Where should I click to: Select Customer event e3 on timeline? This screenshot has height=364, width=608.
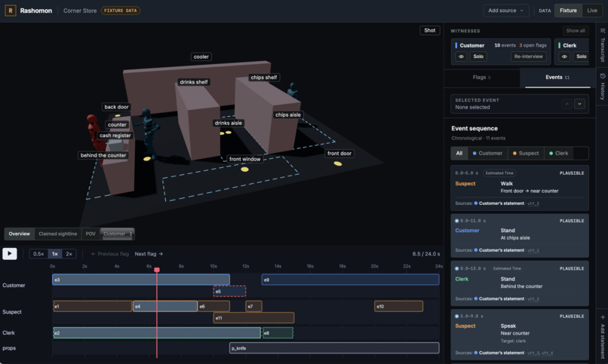(x=141, y=280)
